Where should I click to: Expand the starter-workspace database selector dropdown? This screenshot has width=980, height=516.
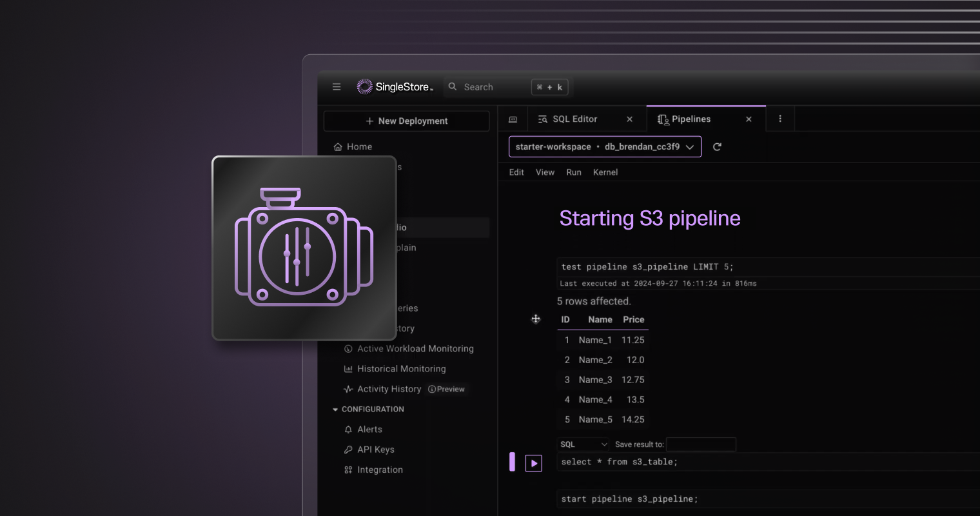coord(690,146)
